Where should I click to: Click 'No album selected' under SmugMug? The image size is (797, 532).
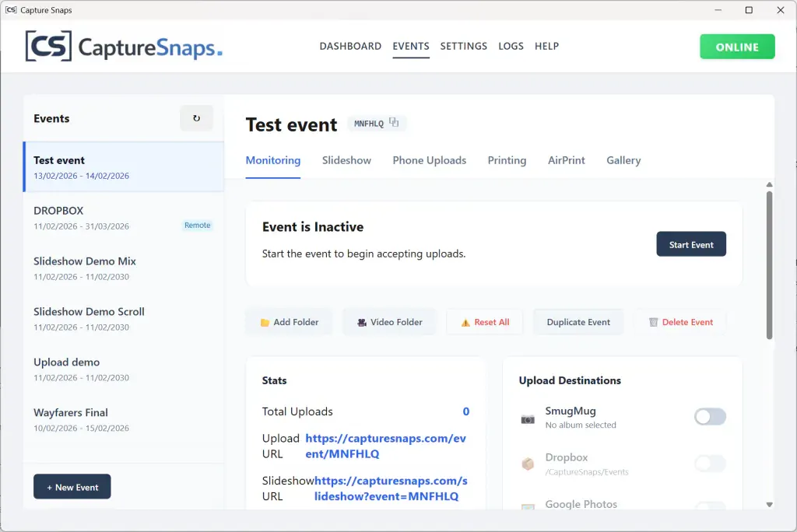581,425
